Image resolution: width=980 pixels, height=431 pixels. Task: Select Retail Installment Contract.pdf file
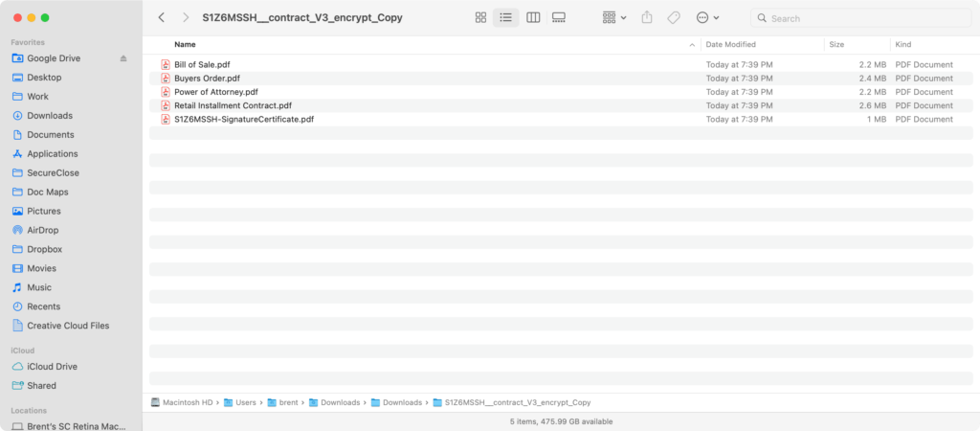pyautogui.click(x=233, y=105)
